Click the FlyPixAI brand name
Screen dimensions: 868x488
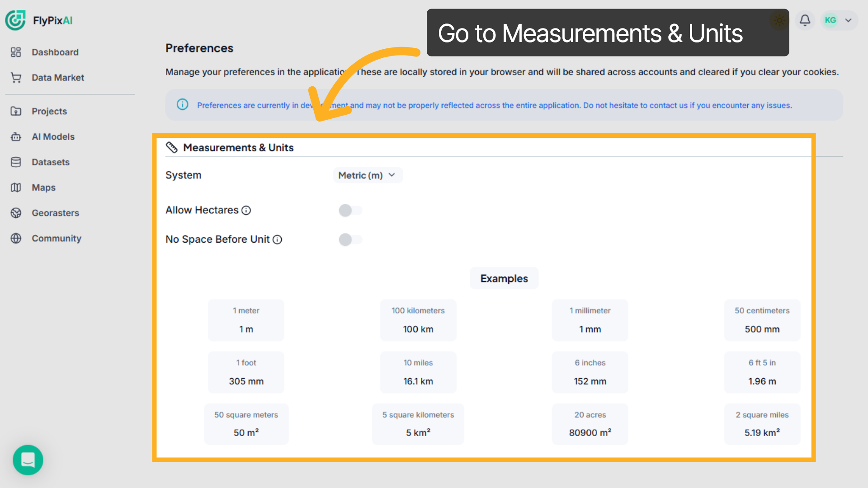pos(52,20)
